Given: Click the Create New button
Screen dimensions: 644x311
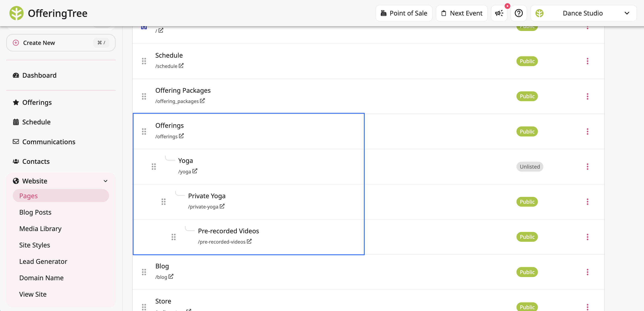Looking at the screenshot, I should pos(61,43).
